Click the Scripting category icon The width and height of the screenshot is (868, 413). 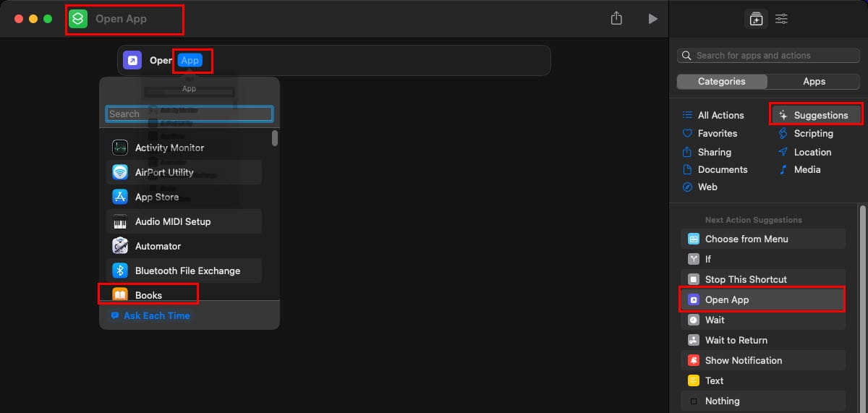click(783, 133)
